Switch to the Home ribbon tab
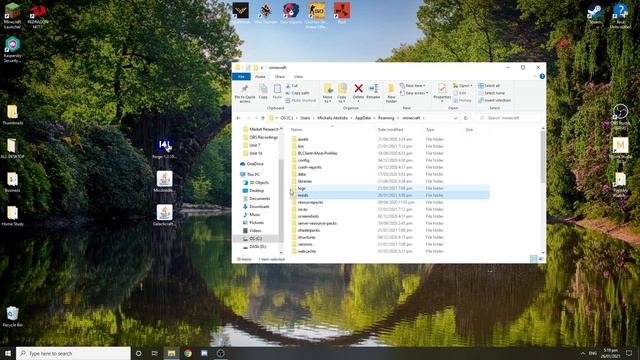Viewport: 640px width, 360px height. click(260, 77)
